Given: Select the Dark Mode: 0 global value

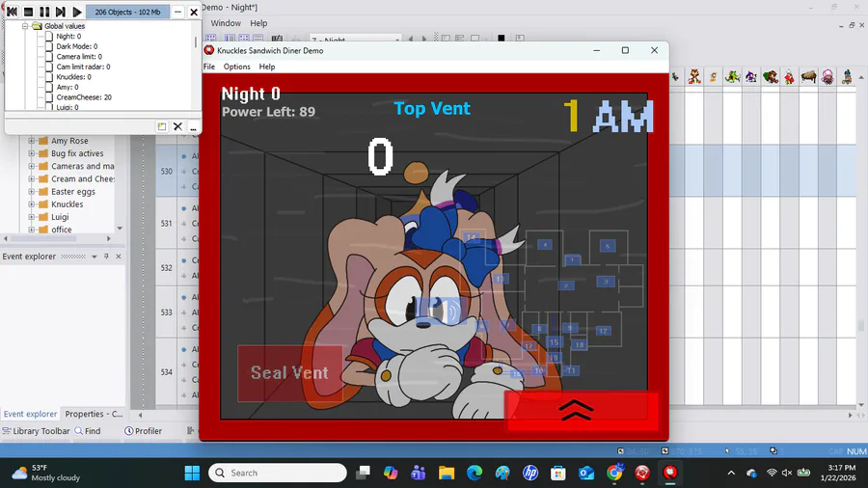Looking at the screenshot, I should point(77,46).
